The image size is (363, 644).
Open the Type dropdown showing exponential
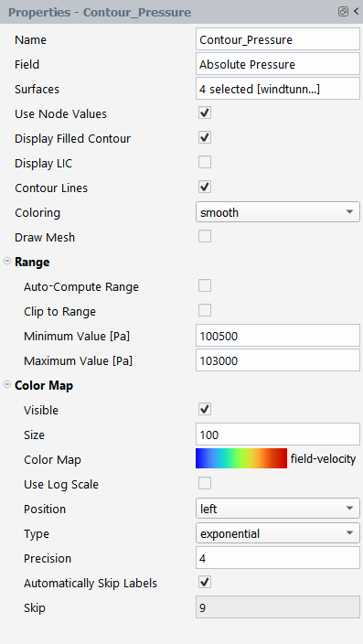[x=278, y=533]
